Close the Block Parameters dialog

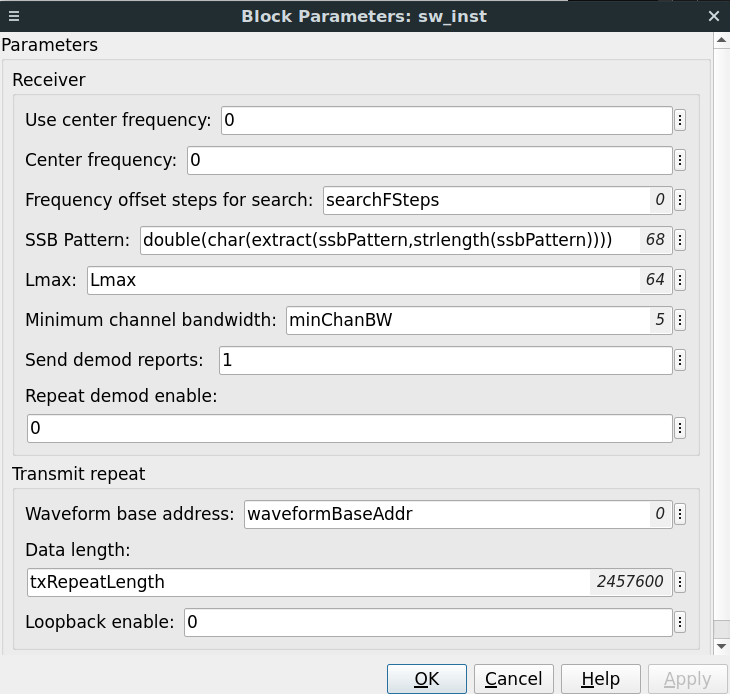pos(714,16)
